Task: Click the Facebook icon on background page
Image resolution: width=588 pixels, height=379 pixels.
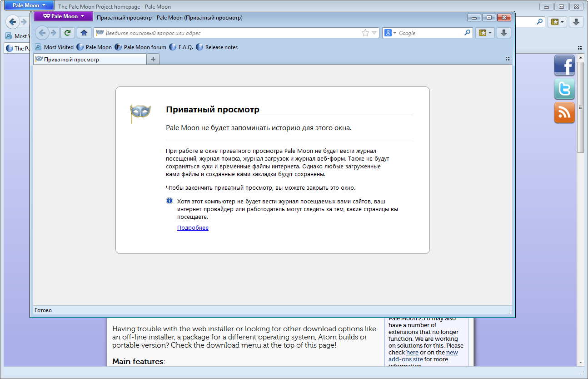Action: [x=564, y=65]
